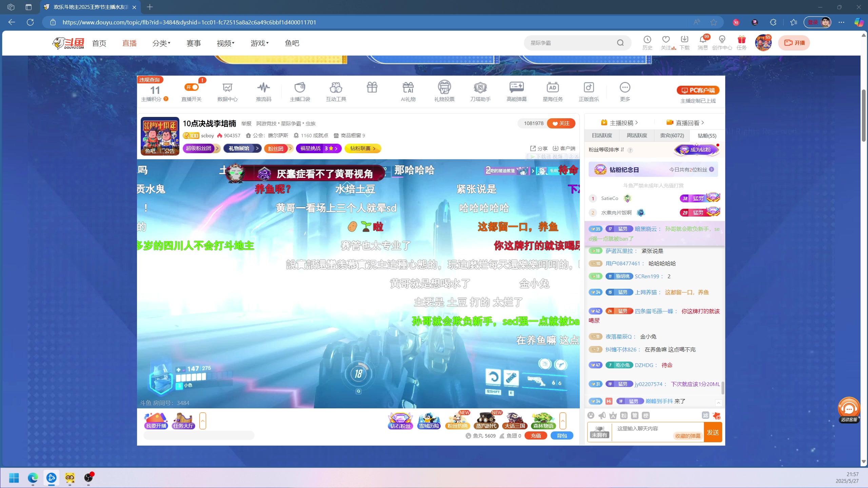868x488 pixels.
Task: Open the 星海任务 AD task icon
Action: pyautogui.click(x=553, y=91)
